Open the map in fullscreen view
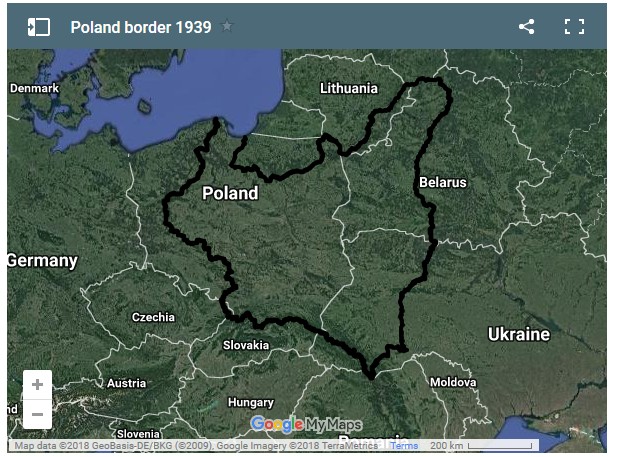Viewport: 623px width, 457px height. 574,27
